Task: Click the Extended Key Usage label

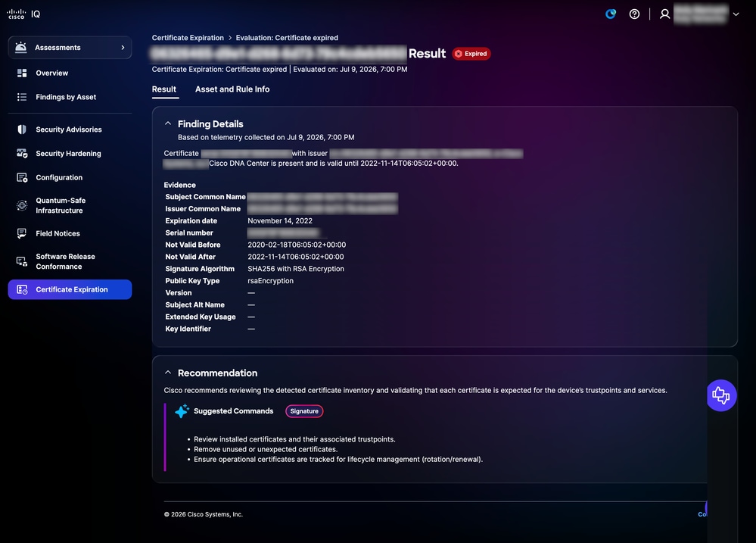Action: tap(201, 317)
